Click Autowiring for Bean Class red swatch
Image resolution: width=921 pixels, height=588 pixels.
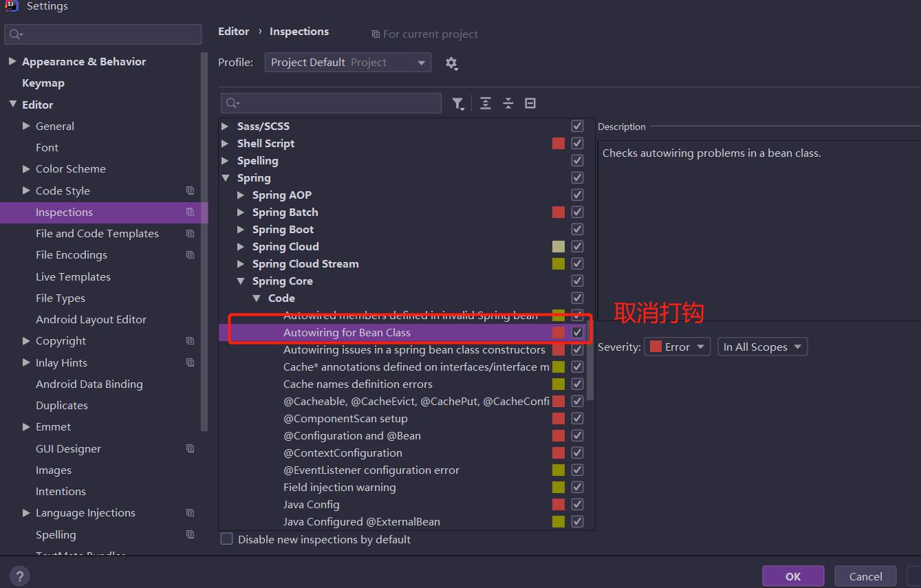559,332
